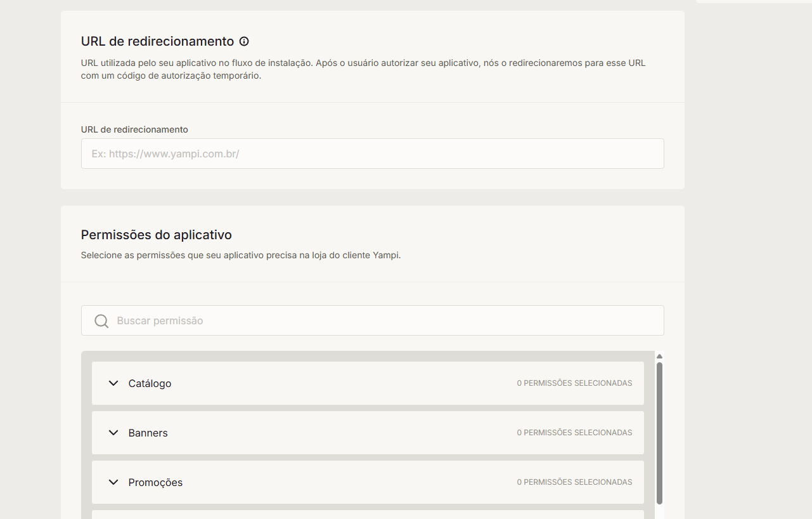812x519 pixels.
Task: Click the Permissões do aplicativo heading
Action: click(157, 235)
